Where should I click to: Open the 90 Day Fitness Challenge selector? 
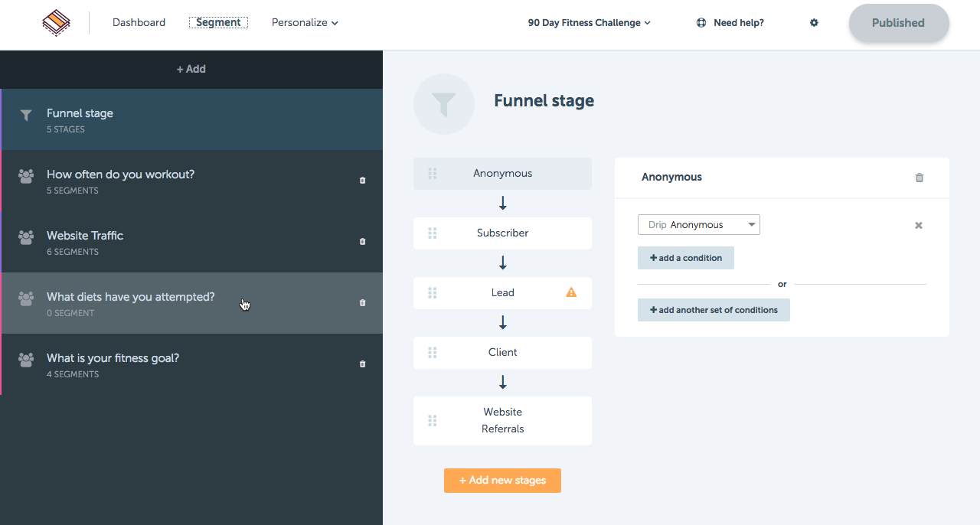(x=589, y=23)
